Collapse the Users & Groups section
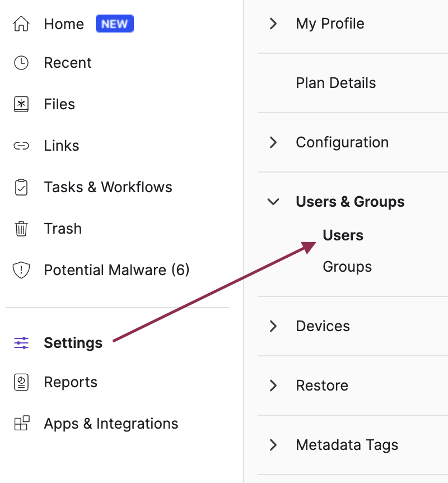 tap(273, 202)
